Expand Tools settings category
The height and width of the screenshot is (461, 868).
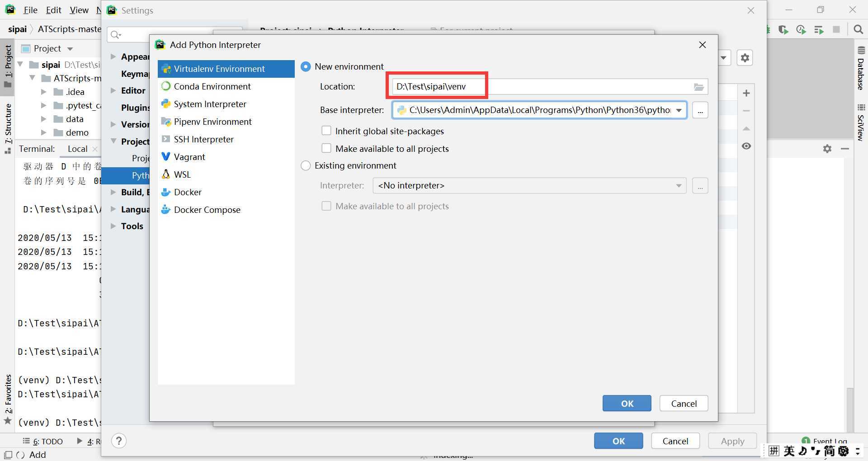(x=113, y=226)
